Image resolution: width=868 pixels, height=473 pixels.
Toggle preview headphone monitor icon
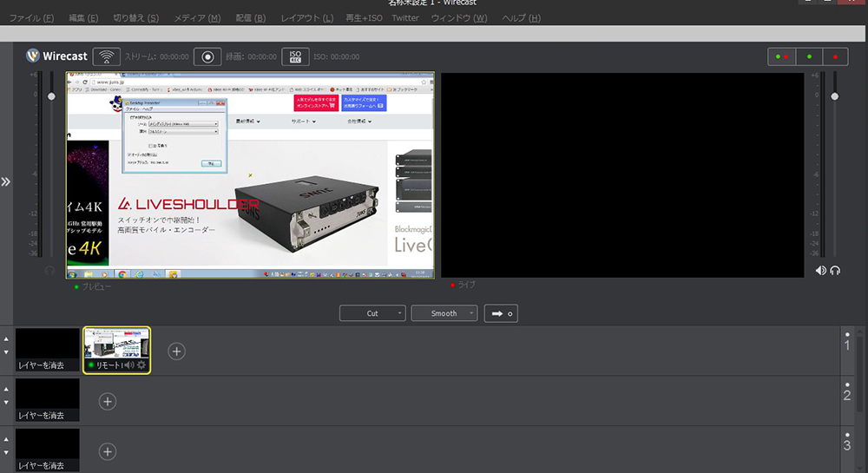(x=49, y=271)
